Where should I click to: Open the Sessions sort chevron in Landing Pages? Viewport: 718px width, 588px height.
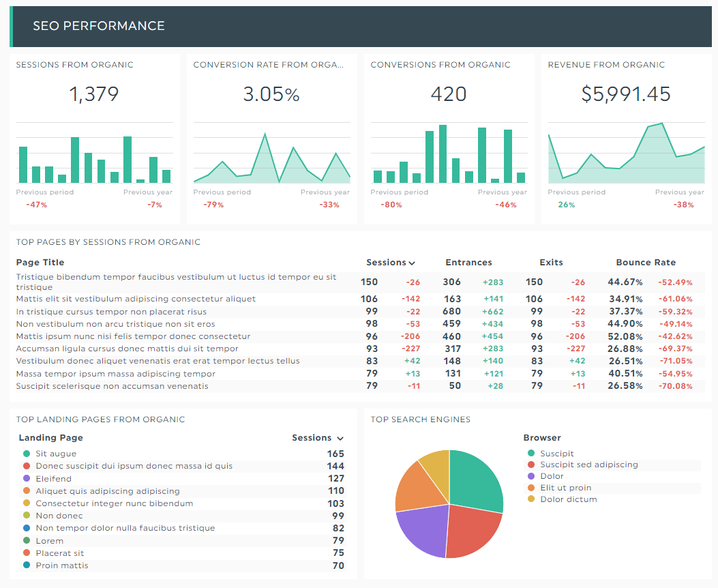tap(339, 437)
